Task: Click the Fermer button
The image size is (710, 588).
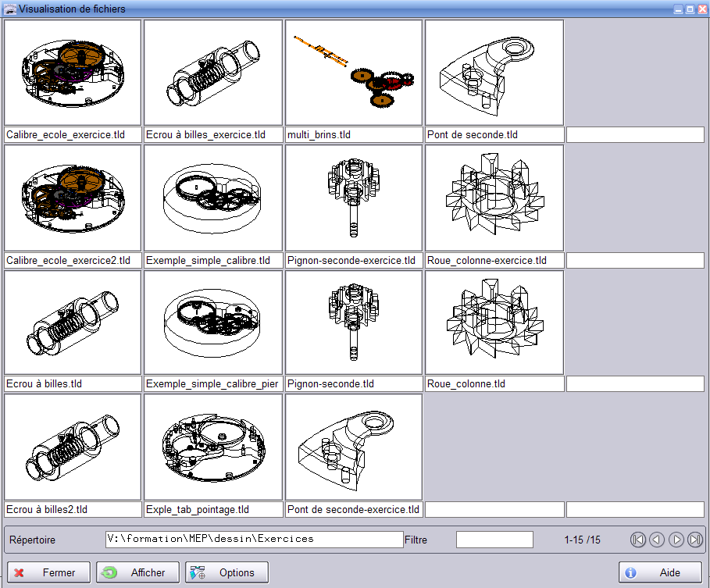Action: click(x=49, y=572)
